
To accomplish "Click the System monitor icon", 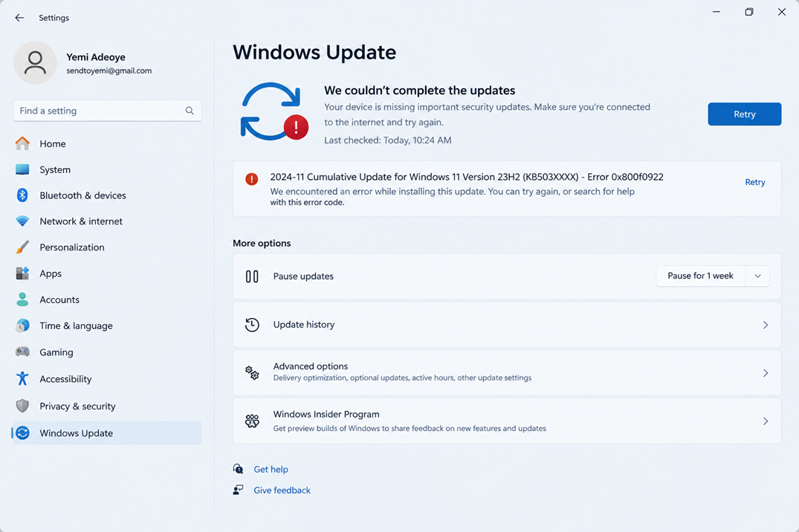I will pos(22,169).
